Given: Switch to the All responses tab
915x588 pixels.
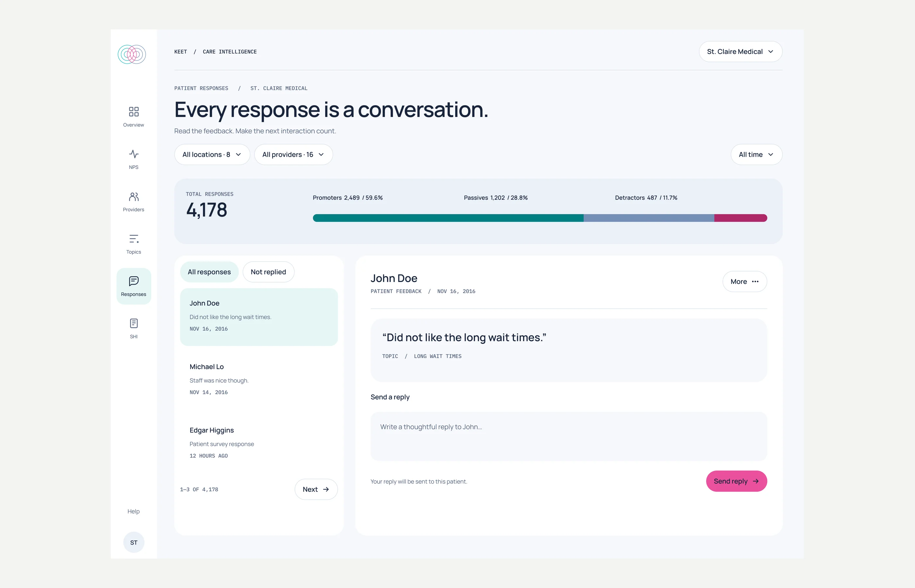Looking at the screenshot, I should [209, 272].
